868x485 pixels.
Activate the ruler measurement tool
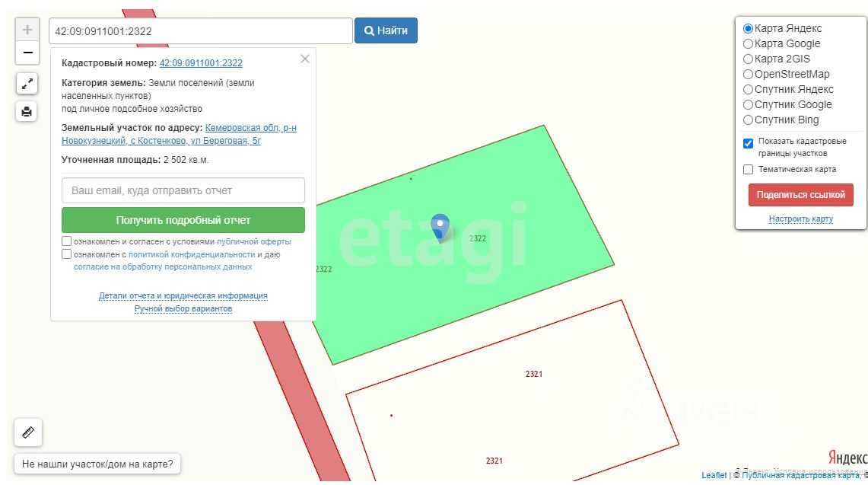coord(28,432)
